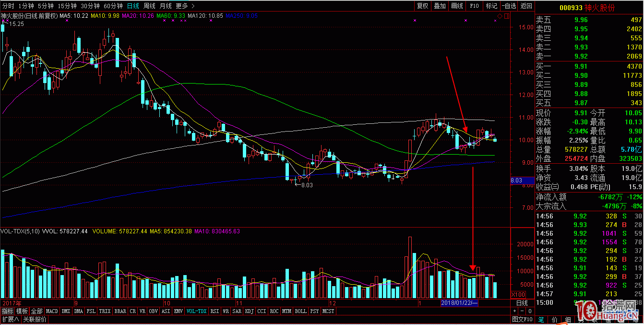Switch indicator to OBV

(x=154, y=311)
